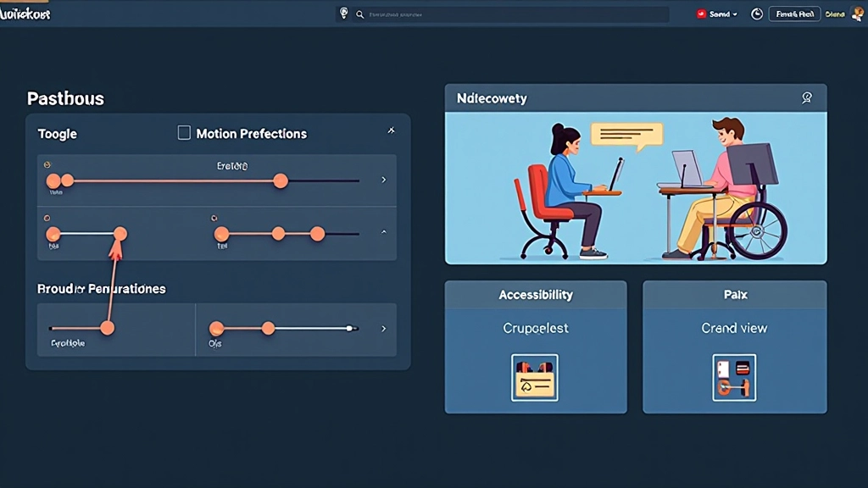This screenshot has width=868, height=488.
Task: Click the profile avatar at the top right corner
Action: [x=858, y=14]
